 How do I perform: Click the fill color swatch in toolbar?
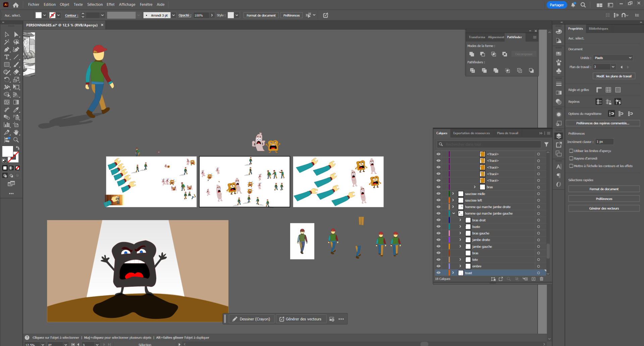7,151
